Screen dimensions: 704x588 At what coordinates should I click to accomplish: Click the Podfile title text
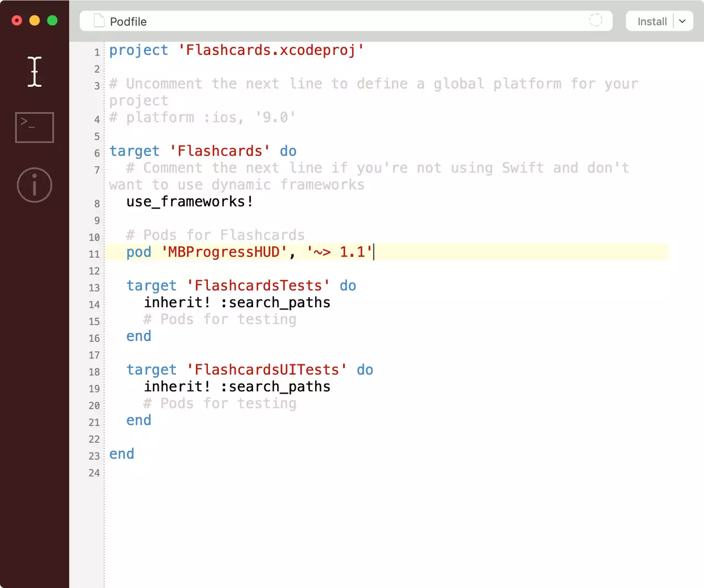tap(128, 21)
